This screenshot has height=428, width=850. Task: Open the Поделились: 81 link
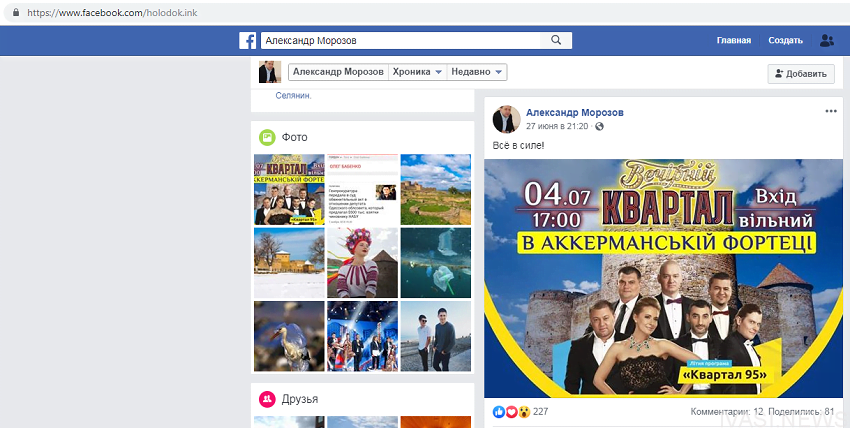pos(801,412)
